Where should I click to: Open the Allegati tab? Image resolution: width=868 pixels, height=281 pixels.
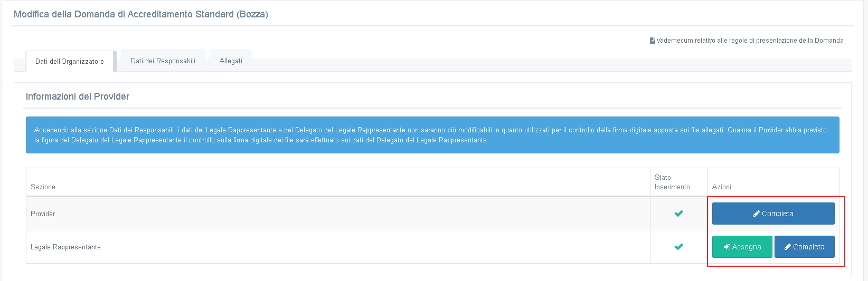tap(231, 61)
